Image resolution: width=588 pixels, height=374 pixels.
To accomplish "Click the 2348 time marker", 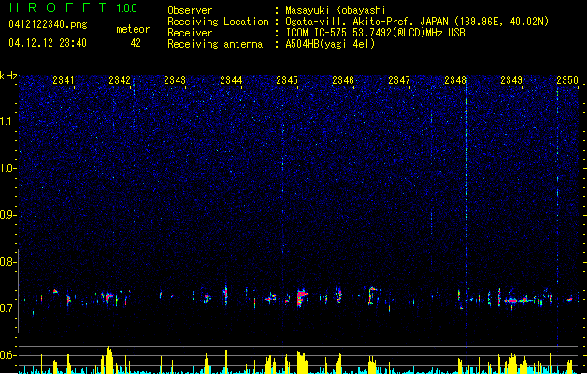I will pos(455,80).
